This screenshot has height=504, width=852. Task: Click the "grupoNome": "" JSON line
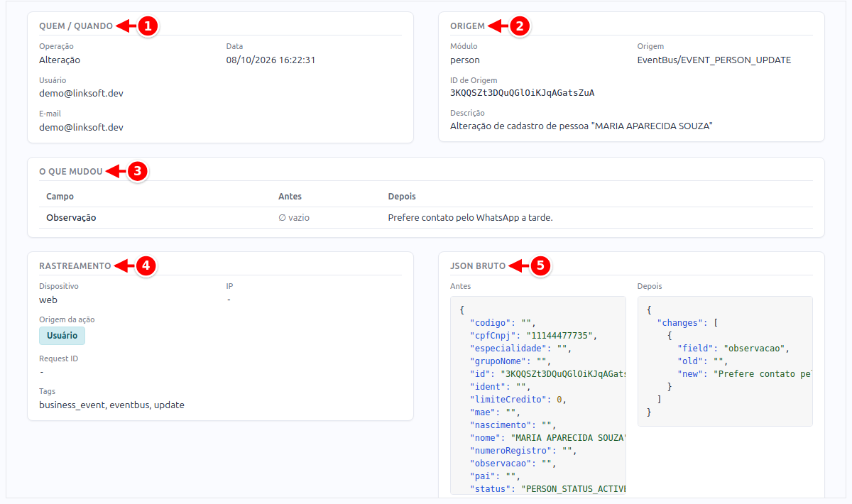[x=510, y=361]
